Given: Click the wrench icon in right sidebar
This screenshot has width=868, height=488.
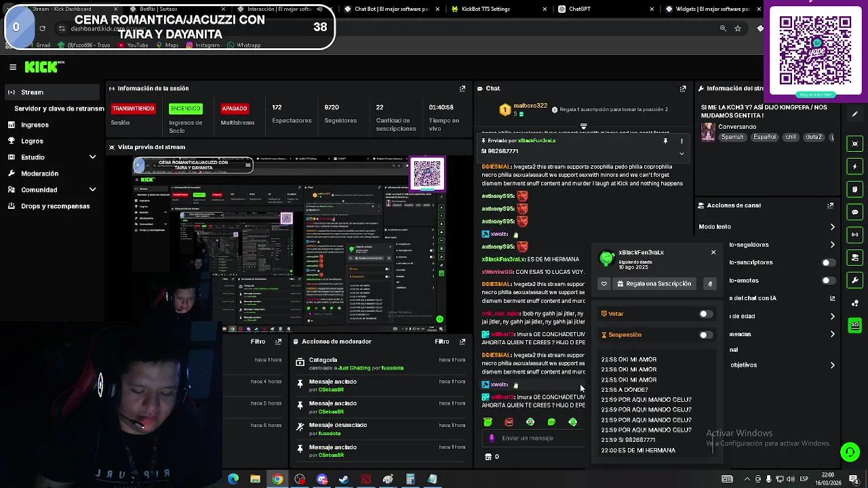Looking at the screenshot, I should point(855,280).
